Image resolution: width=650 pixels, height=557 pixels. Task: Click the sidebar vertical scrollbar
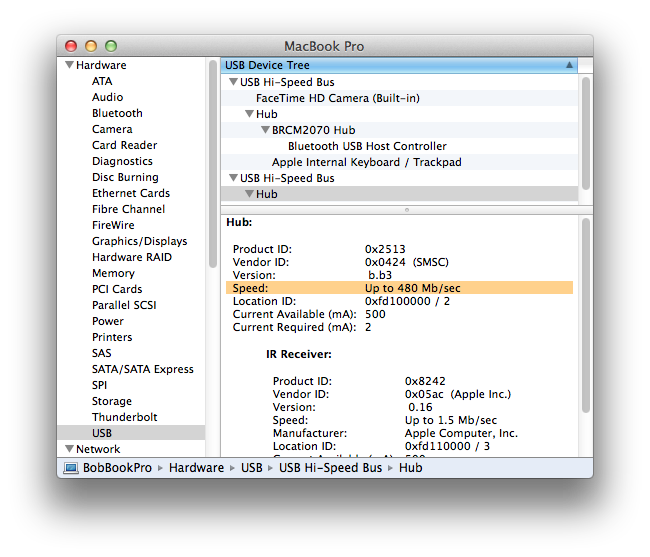click(213, 164)
